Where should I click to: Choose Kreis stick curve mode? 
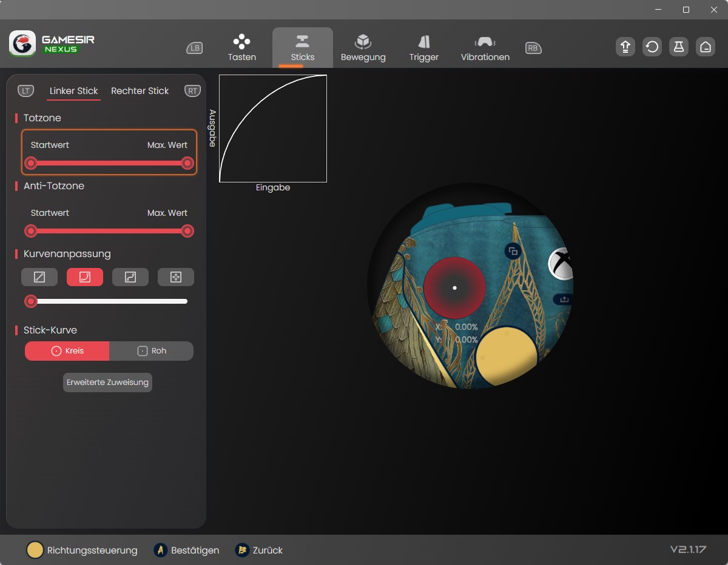67,351
